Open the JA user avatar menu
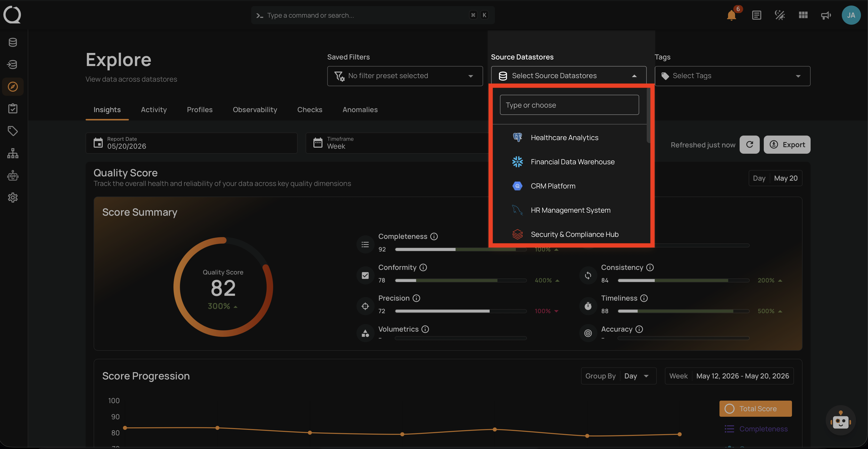 pos(851,15)
